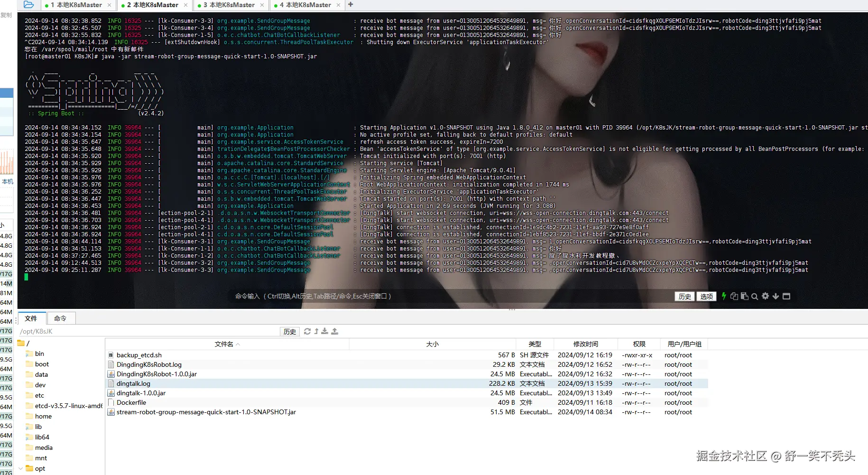Sort by 权限 column header
Screen dimensions: 868x475
(639, 344)
